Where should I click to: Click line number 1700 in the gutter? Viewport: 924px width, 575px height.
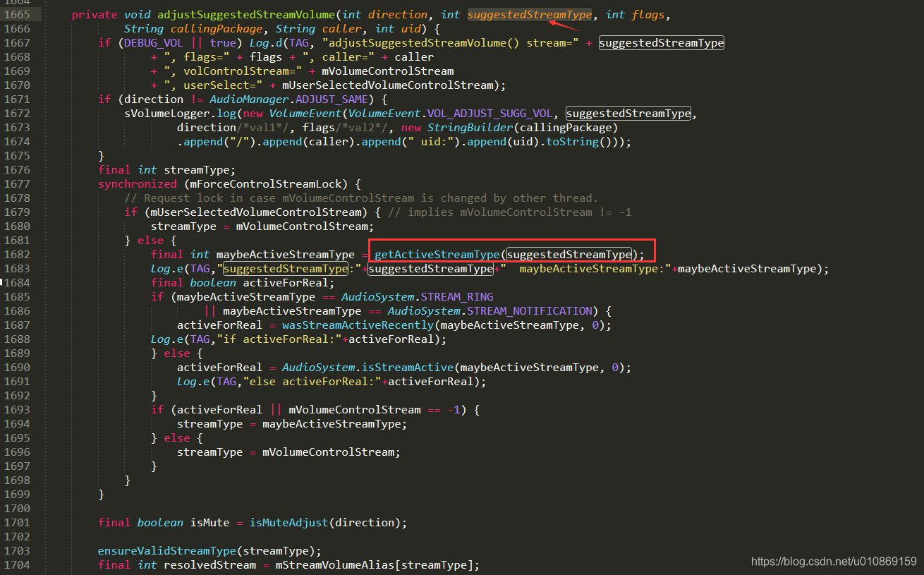coord(16,509)
